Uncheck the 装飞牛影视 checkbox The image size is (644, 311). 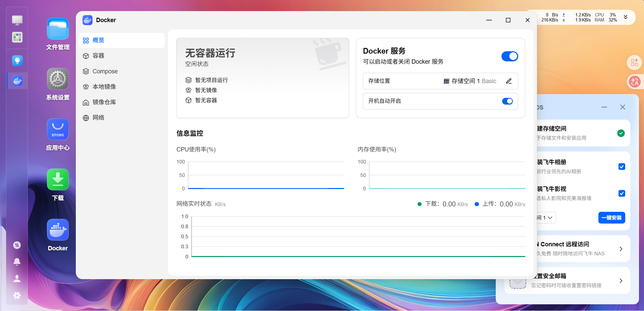point(622,193)
